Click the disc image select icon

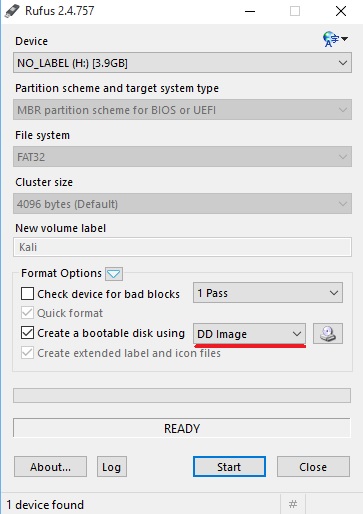pyautogui.click(x=328, y=333)
